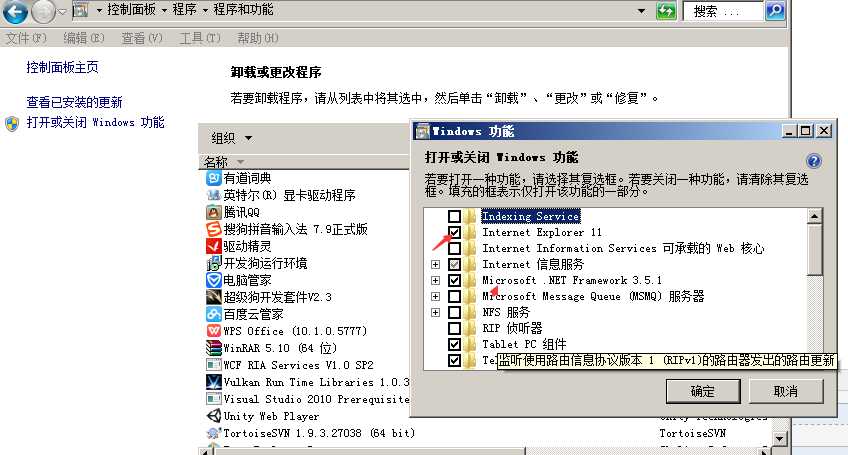Click the 电脑管家 shield icon
This screenshot has width=848, height=455.
point(214,280)
